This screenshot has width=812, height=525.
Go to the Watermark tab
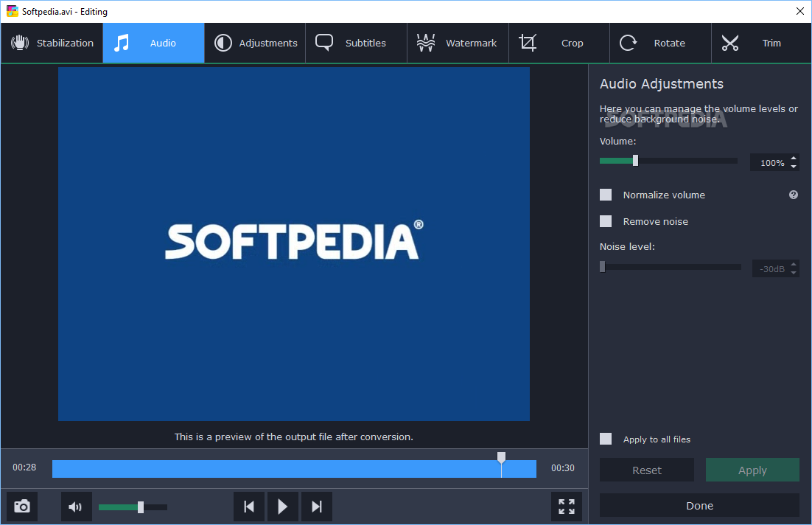click(458, 43)
